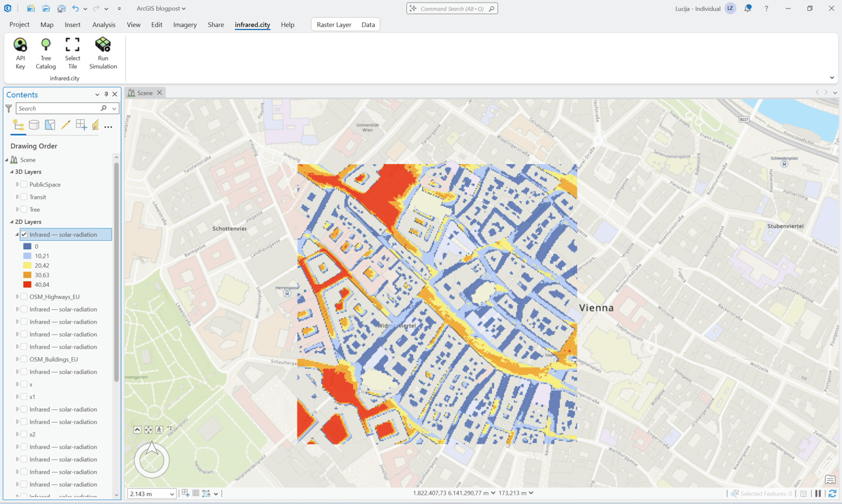
Task: Collapse the ribbon with the corner chevron
Action: (832, 78)
